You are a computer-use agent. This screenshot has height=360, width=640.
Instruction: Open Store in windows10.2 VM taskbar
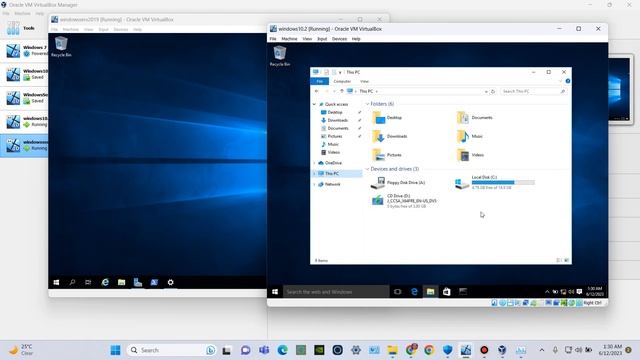coord(447,292)
